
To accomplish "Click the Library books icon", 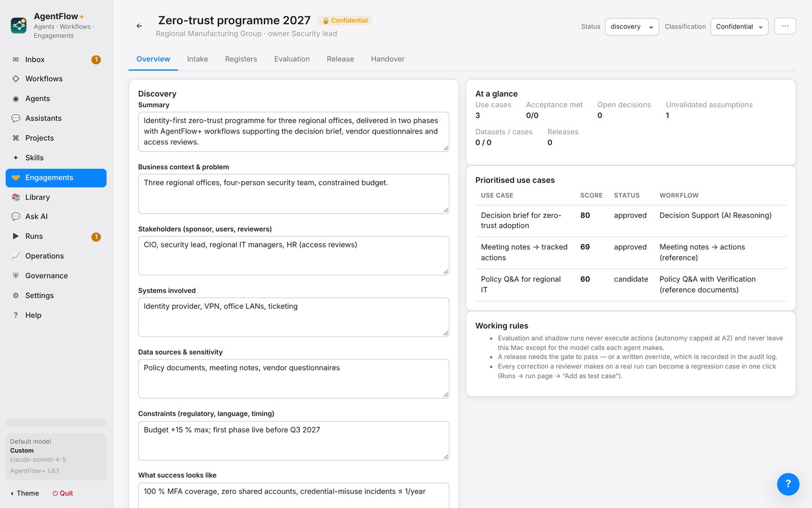I will coord(16,197).
